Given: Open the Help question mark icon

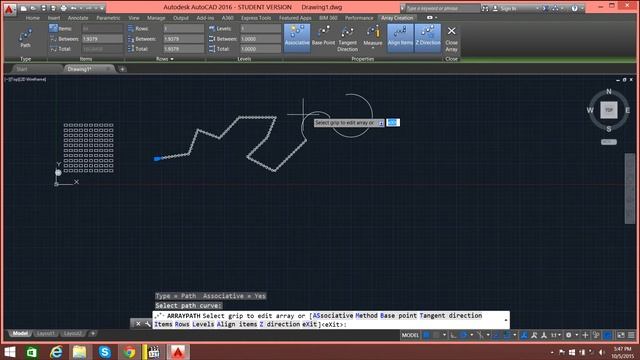Looking at the screenshot, I should coord(574,8).
